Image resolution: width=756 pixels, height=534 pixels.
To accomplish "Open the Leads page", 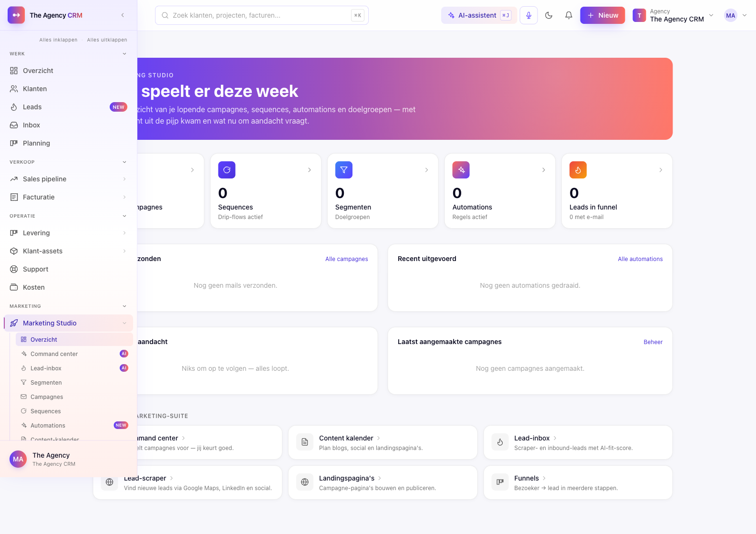I will [x=68, y=107].
